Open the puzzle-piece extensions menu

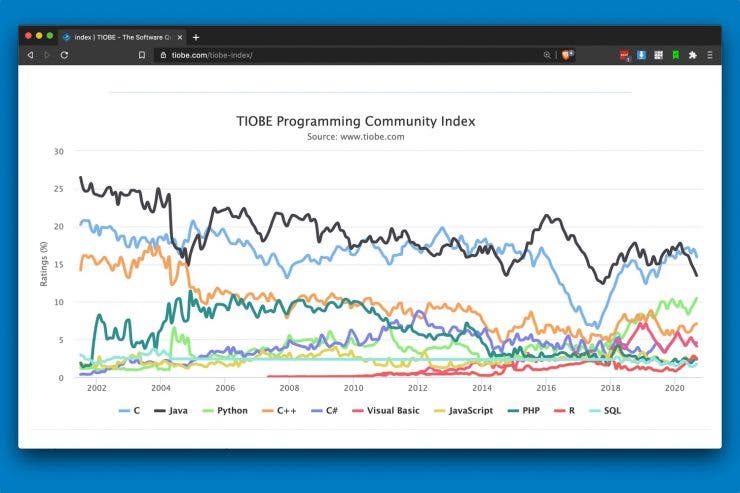click(x=692, y=55)
